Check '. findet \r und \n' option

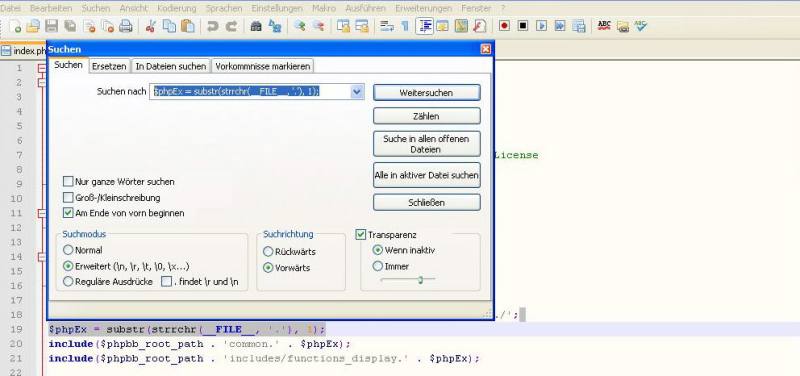(167, 281)
